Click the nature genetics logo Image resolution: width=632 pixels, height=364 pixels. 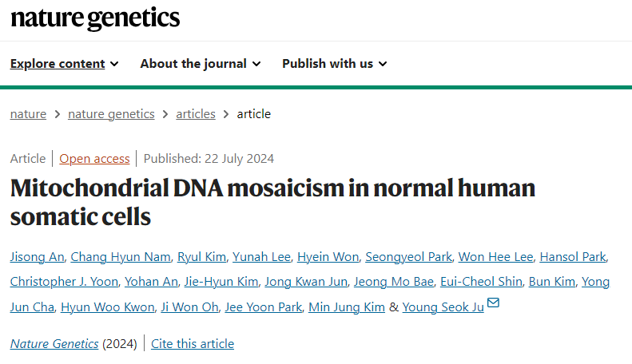click(95, 18)
